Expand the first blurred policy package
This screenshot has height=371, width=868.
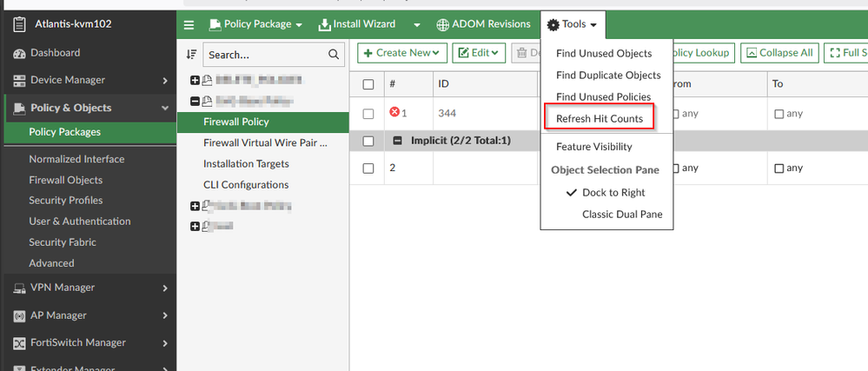[x=195, y=81]
